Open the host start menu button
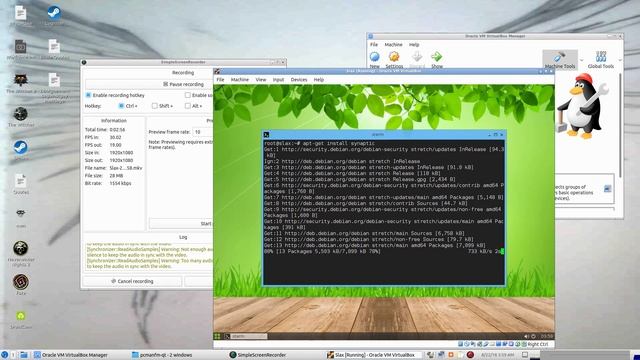The image size is (640, 360). point(4,355)
